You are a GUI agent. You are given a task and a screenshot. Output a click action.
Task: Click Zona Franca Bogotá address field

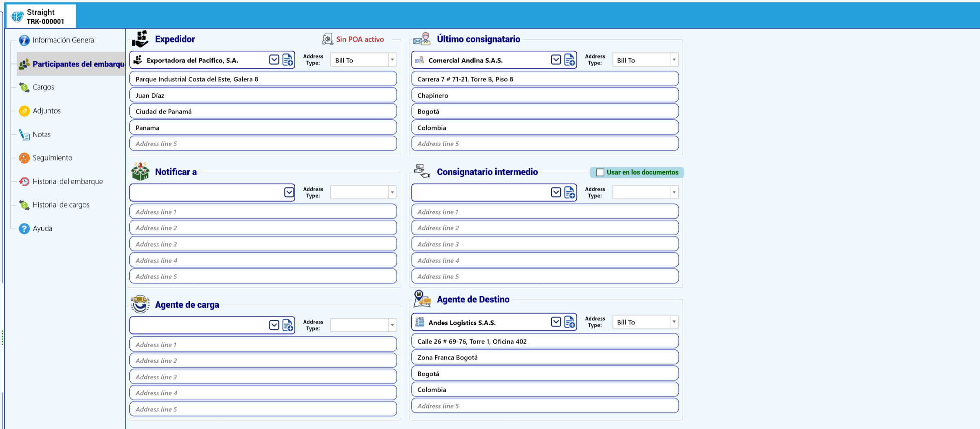tap(545, 357)
